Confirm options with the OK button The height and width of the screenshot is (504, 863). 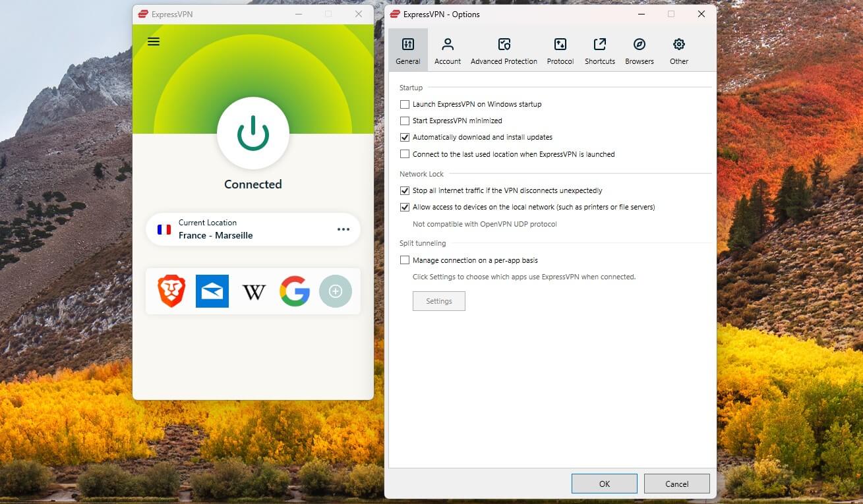pos(605,484)
